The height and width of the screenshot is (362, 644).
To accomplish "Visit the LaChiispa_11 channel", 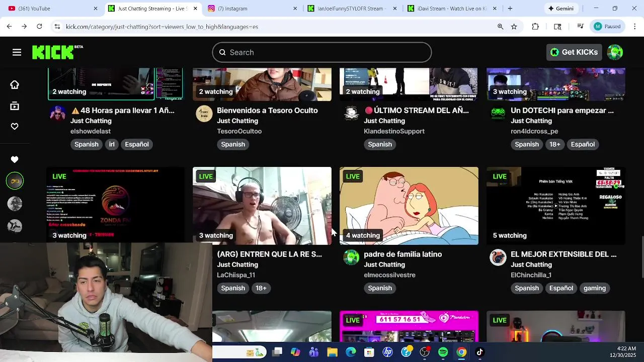I will pyautogui.click(x=236, y=275).
